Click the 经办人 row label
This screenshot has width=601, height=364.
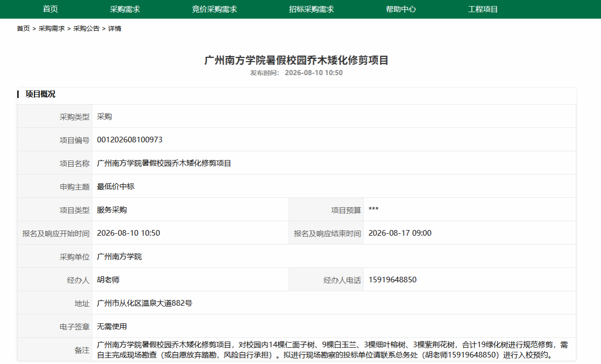78,280
